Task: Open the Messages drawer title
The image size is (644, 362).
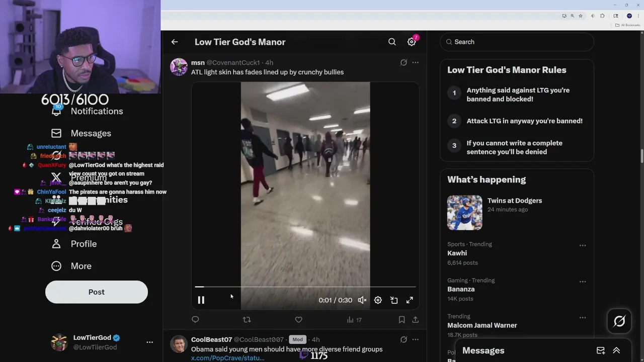Action: click(x=483, y=350)
